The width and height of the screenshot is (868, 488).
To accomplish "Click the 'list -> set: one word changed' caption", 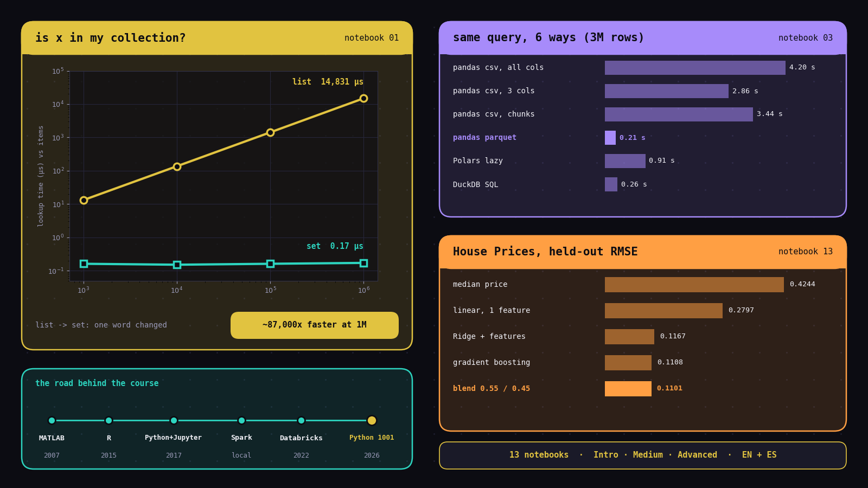I will [101, 325].
